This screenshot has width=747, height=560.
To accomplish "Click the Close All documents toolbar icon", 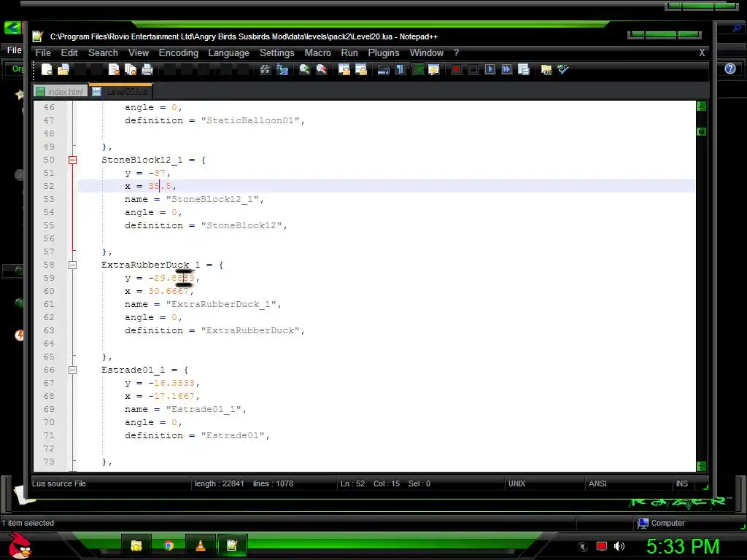I will tap(131, 69).
